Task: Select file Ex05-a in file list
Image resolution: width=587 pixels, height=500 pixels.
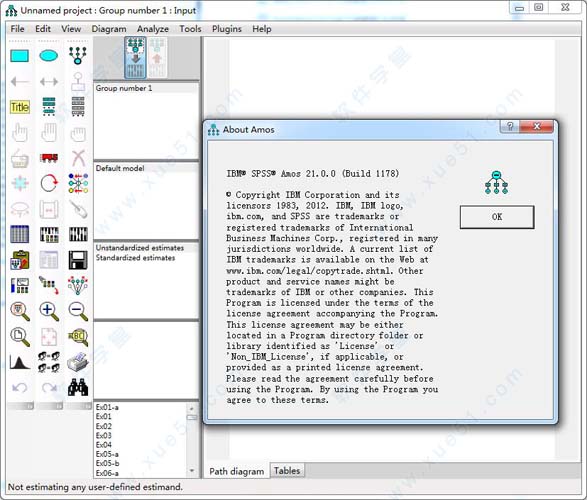Action: tap(107, 454)
